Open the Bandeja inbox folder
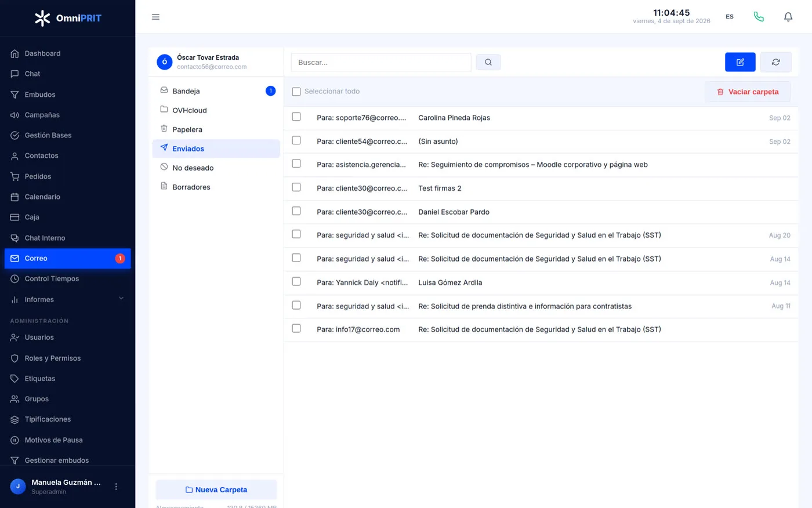This screenshot has height=508, width=812. coord(216,91)
